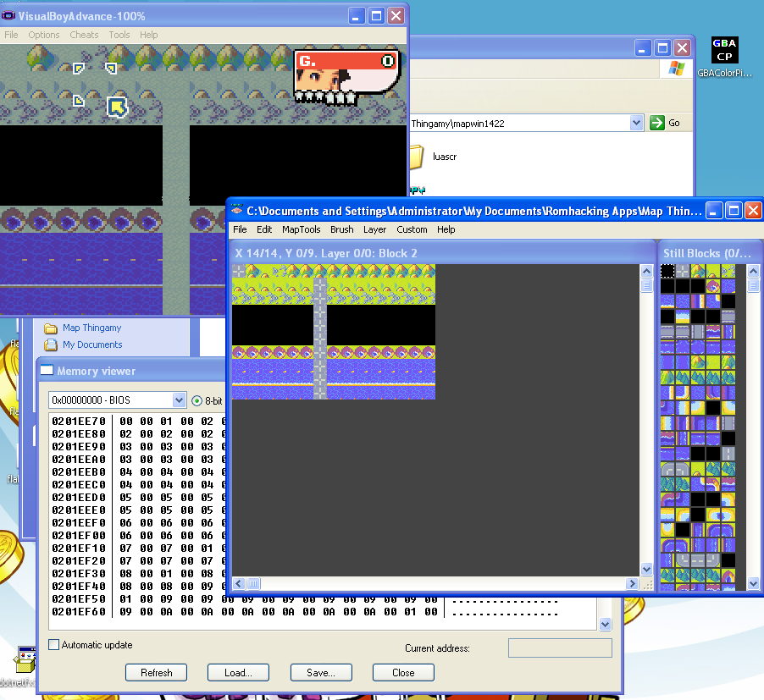Image resolution: width=764 pixels, height=700 pixels.
Task: Open the Map Thingamy link in Explorer sidebar
Action: [x=92, y=328]
